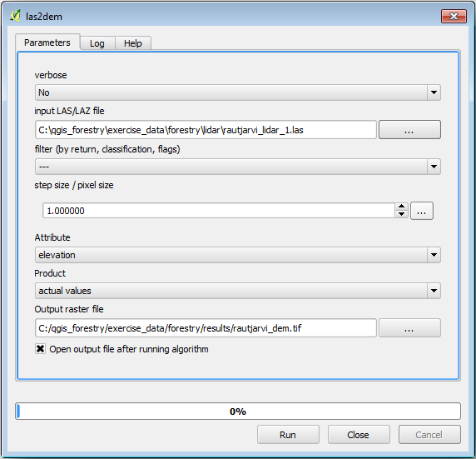Viewport: 476px width, 459px height.
Task: Toggle Open output file after running algorithm
Action: pos(40,349)
